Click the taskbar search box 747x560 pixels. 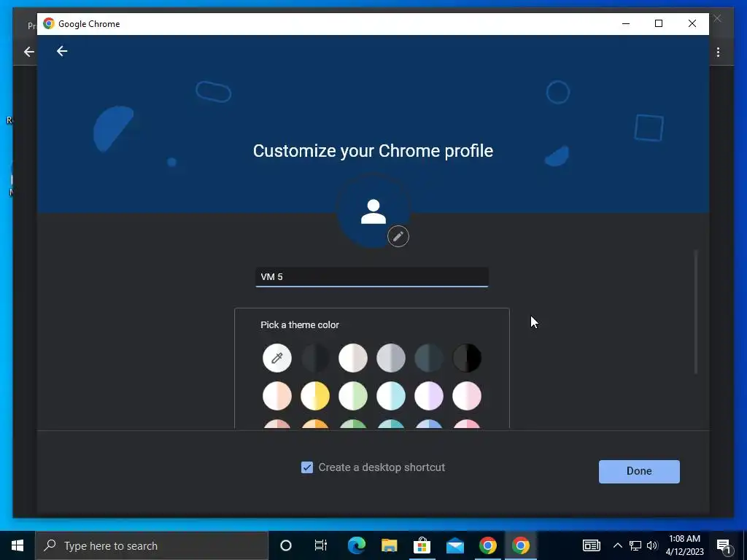click(x=152, y=545)
